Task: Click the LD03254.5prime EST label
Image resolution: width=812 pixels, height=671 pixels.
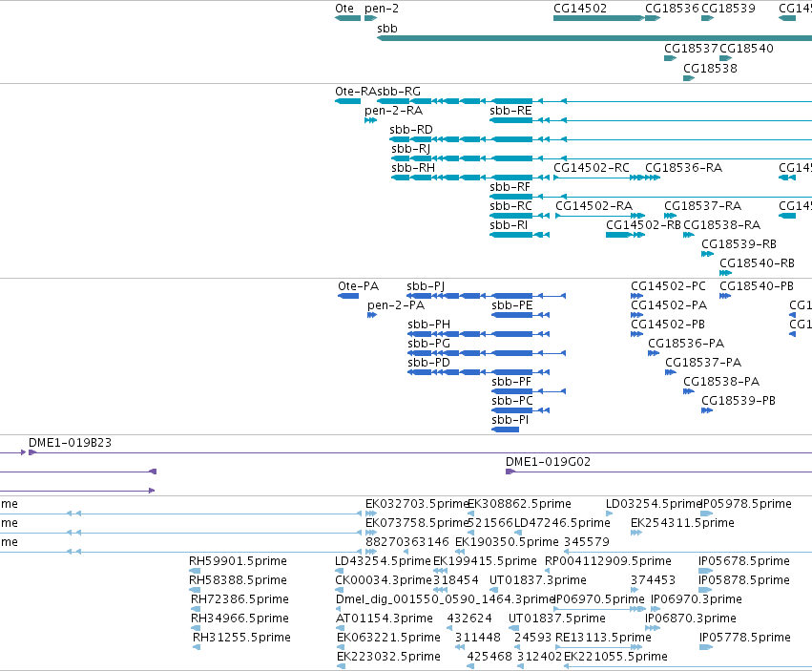Action: 654,504
